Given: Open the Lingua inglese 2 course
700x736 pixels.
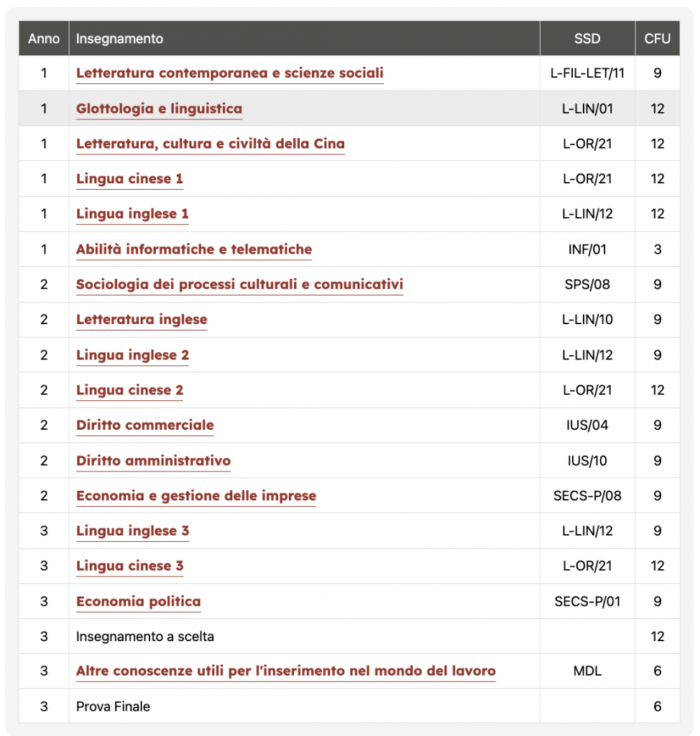Looking at the screenshot, I should pyautogui.click(x=132, y=355).
